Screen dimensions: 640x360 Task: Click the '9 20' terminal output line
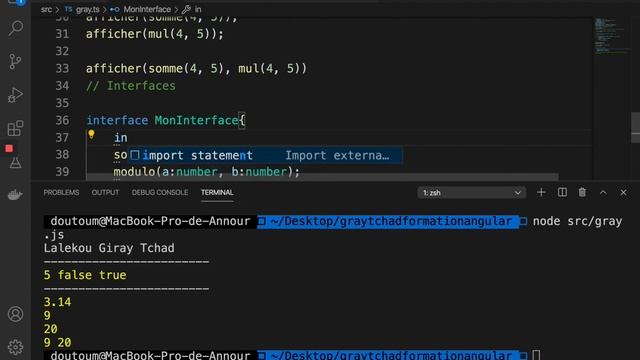57,342
